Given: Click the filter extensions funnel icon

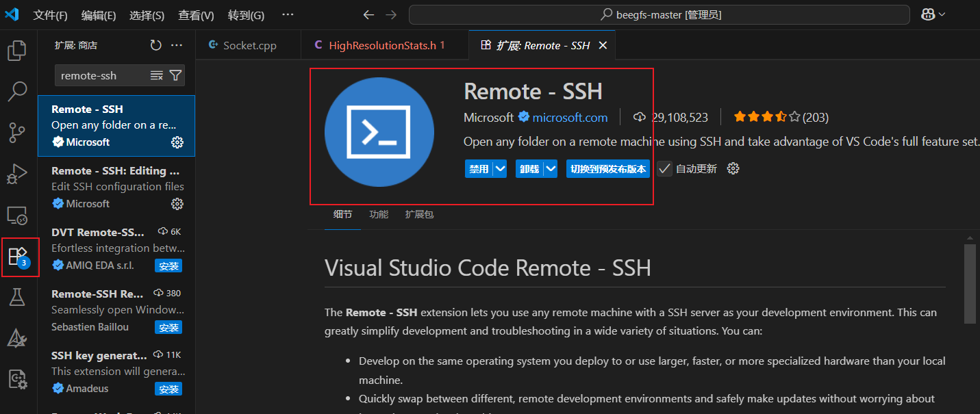Looking at the screenshot, I should (175, 75).
